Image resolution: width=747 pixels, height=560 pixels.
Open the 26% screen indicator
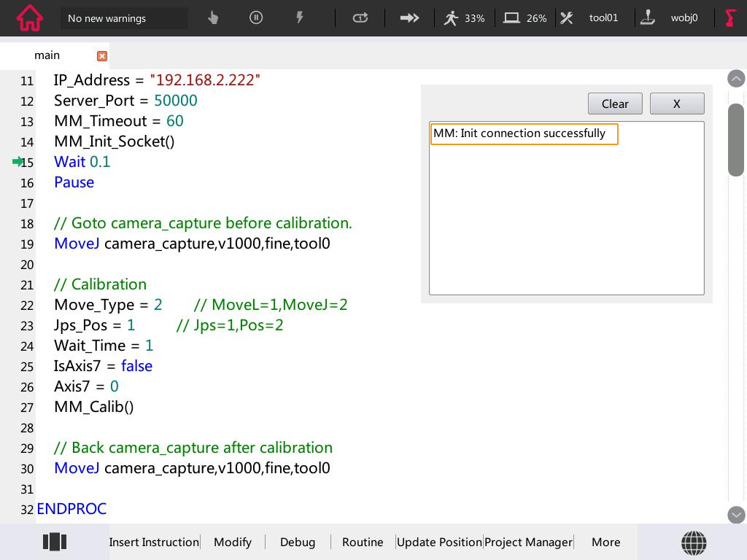coord(525,18)
